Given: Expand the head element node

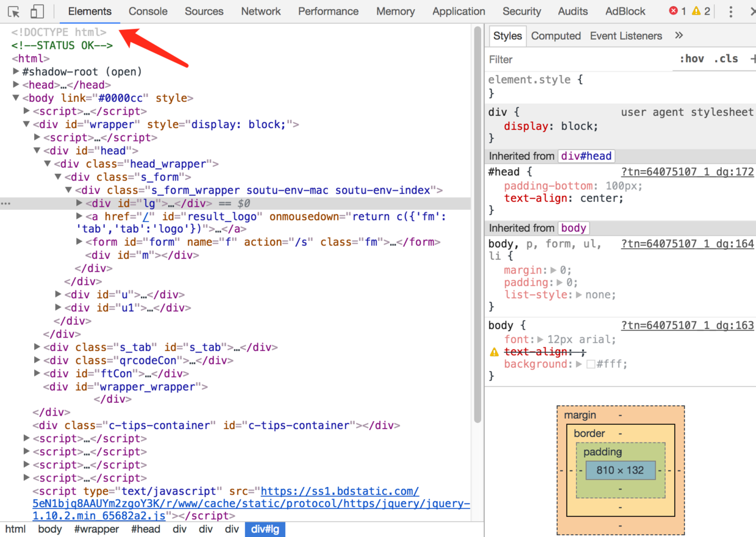Looking at the screenshot, I should coord(16,85).
